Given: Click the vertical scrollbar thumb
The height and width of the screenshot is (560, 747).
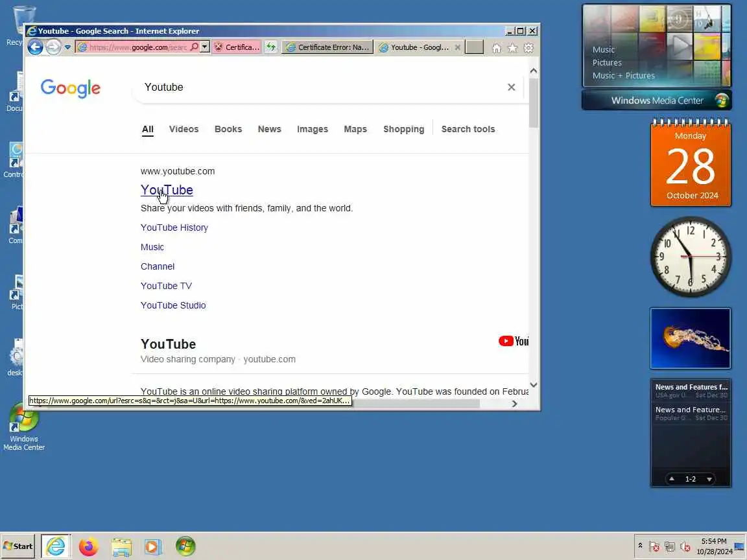Looking at the screenshot, I should pos(534,102).
